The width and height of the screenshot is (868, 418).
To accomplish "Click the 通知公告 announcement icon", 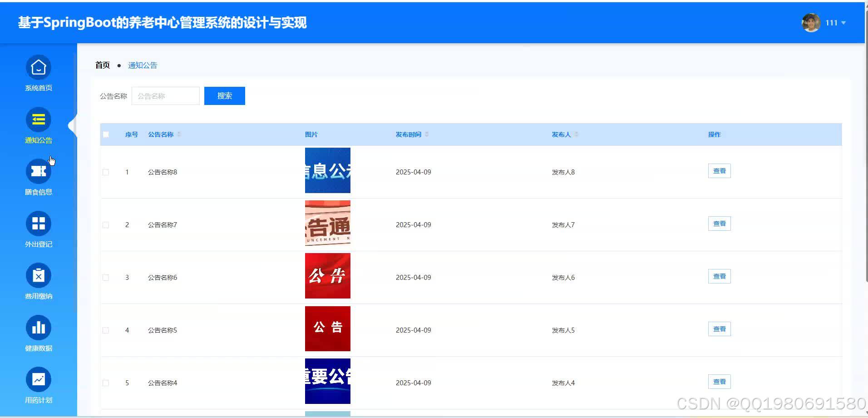I will click(39, 119).
